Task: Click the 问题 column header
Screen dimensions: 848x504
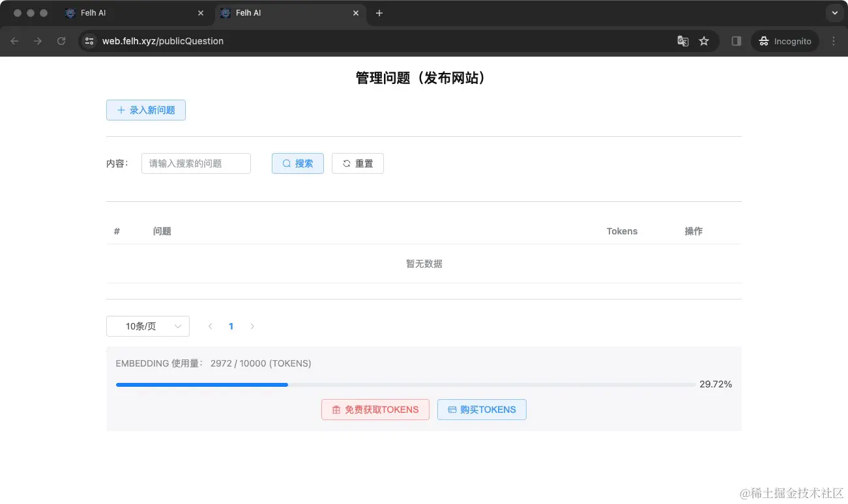Action: click(x=162, y=231)
